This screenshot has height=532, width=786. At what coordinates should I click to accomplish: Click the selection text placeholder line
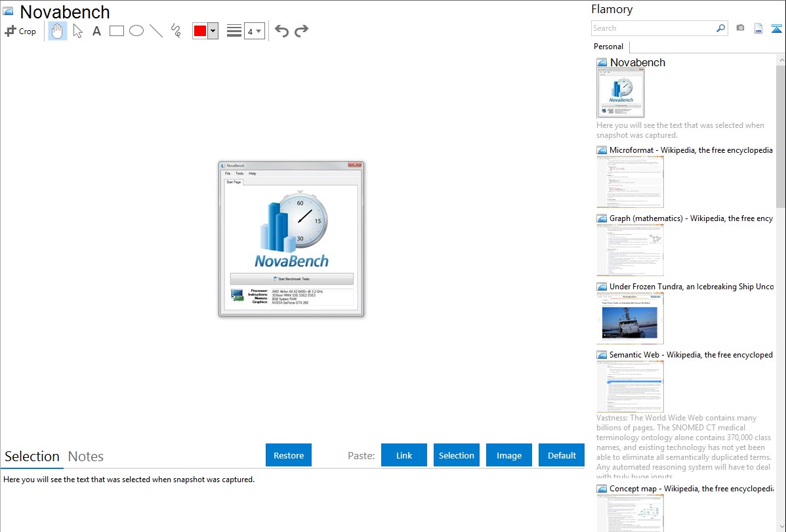(x=129, y=480)
